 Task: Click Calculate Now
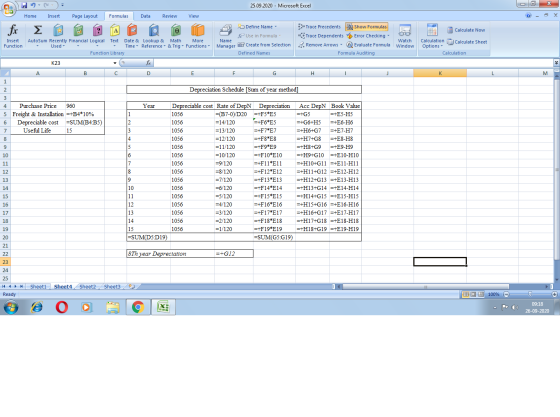pyautogui.click(x=466, y=30)
